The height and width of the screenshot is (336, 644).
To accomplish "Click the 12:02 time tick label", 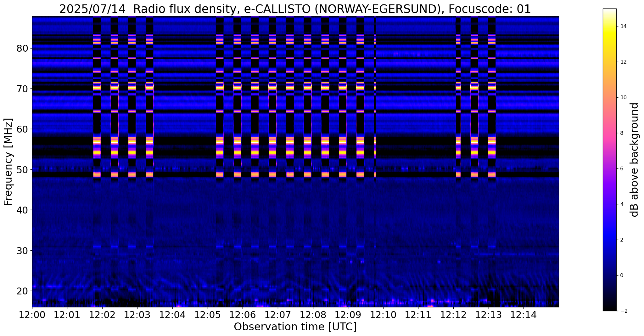I will tap(102, 315).
